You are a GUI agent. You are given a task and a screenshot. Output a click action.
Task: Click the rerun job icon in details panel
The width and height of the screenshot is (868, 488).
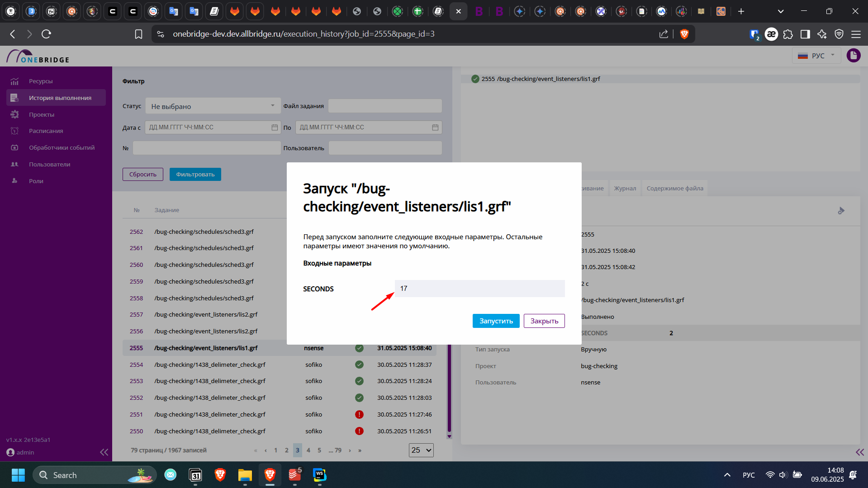841,211
